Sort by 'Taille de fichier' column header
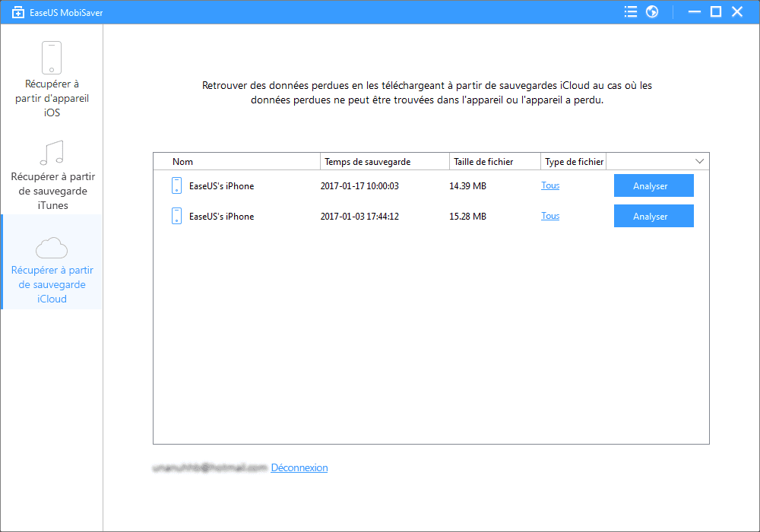Image resolution: width=760 pixels, height=532 pixels. [483, 161]
